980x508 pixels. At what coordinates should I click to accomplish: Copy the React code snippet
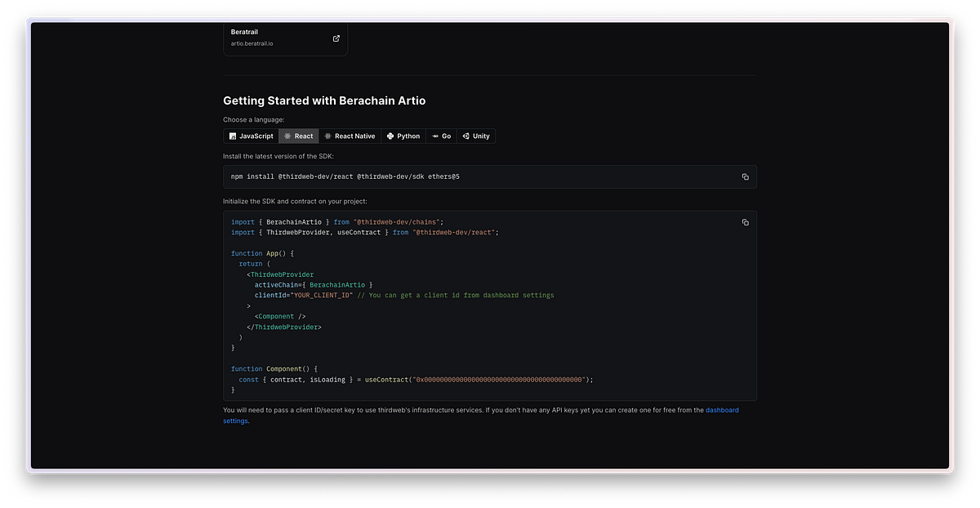pos(745,222)
